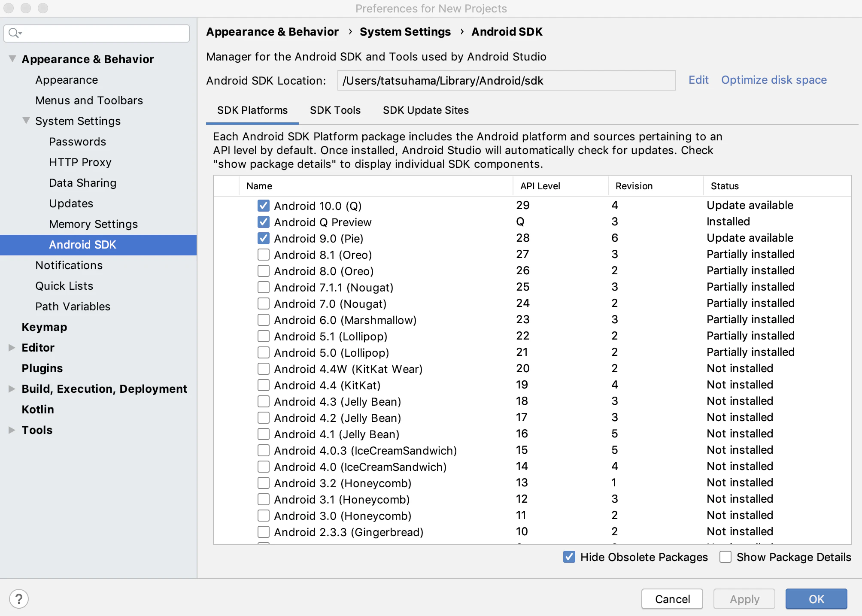The height and width of the screenshot is (616, 862).
Task: Click the search magnifier icon
Action: tap(15, 33)
